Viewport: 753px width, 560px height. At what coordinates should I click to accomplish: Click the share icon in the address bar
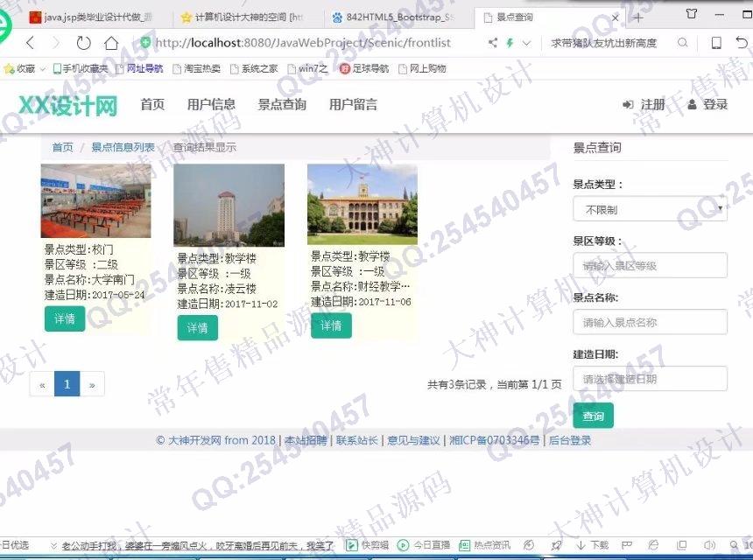click(x=493, y=43)
